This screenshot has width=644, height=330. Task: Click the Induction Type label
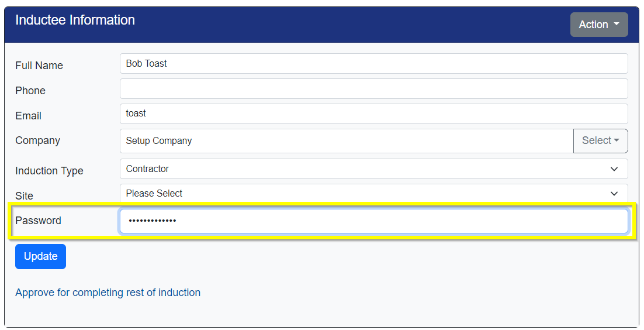pos(49,171)
